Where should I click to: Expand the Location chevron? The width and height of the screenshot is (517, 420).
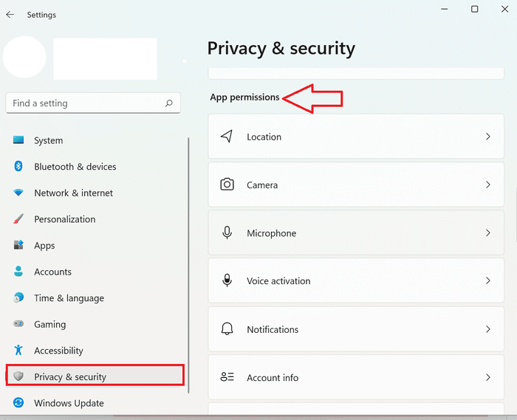(x=488, y=137)
